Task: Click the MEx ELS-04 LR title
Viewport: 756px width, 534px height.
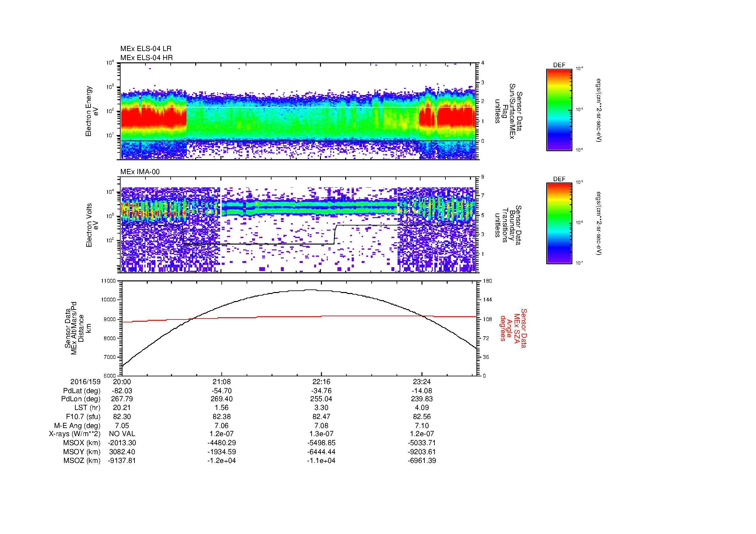Action: click(x=146, y=49)
